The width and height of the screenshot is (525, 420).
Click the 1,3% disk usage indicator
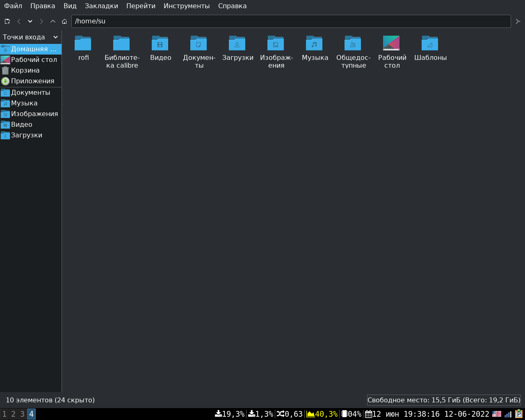point(260,414)
